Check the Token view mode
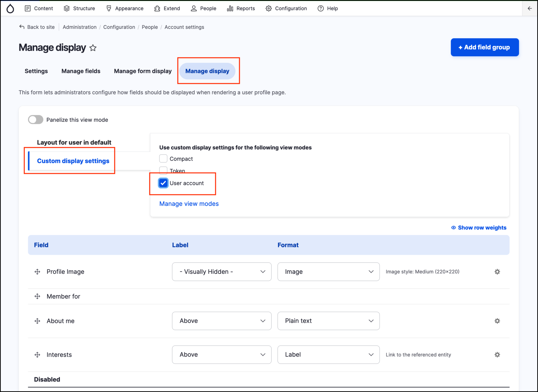Viewport: 538px width, 392px height. click(x=163, y=170)
